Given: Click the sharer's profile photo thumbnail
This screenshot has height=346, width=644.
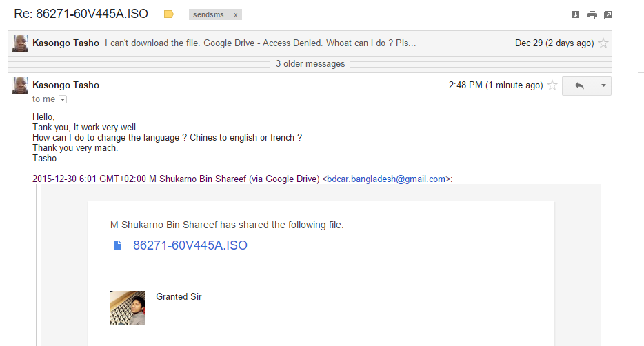Looking at the screenshot, I should 128,308.
